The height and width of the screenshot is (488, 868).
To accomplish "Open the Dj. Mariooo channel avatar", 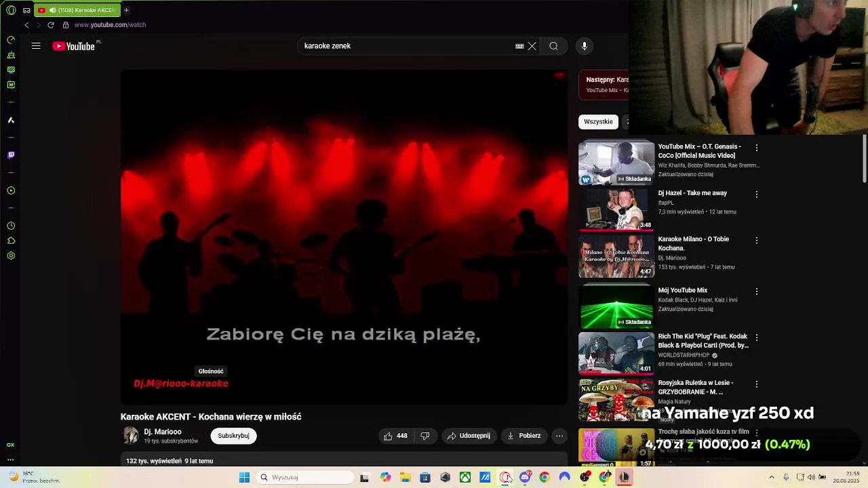I will click(130, 436).
